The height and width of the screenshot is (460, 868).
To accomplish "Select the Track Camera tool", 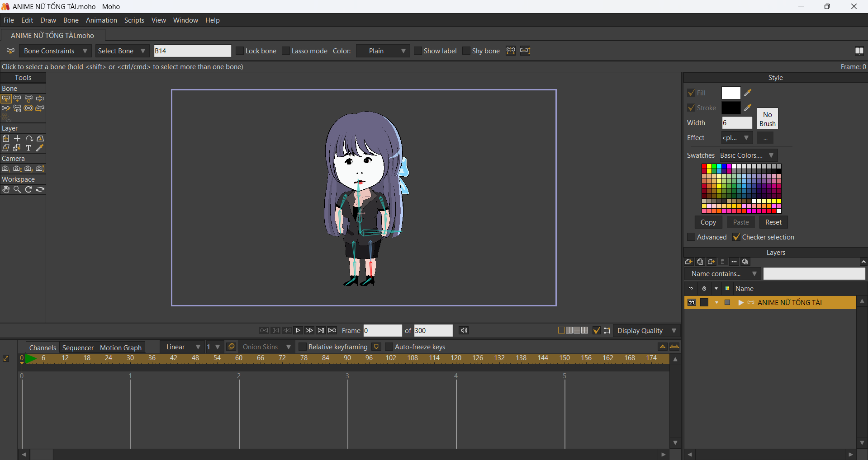I will pos(6,169).
